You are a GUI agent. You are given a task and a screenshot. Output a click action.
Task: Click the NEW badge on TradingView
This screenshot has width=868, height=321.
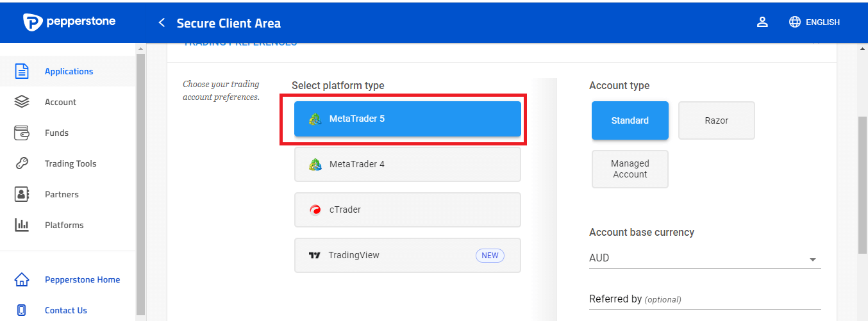coord(490,255)
